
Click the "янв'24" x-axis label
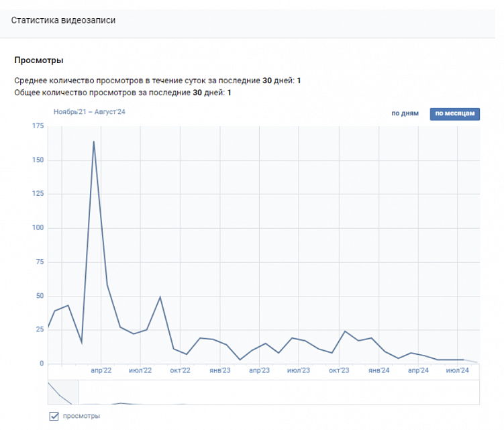(379, 370)
